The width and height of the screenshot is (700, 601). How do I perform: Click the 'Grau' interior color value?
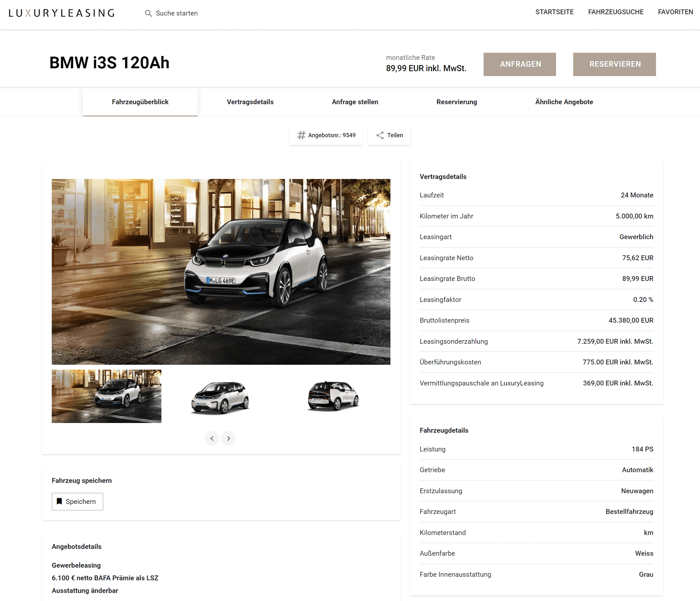[646, 574]
